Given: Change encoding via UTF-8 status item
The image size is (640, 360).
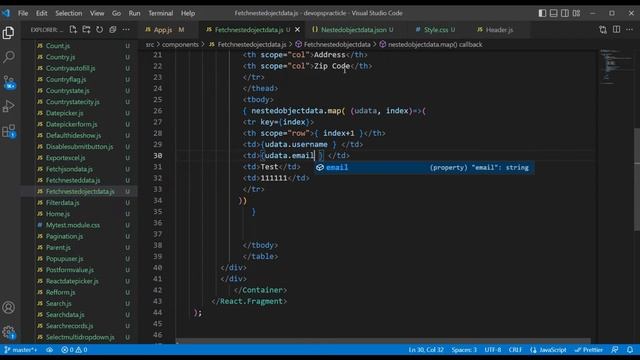Looking at the screenshot, I should 493,350.
